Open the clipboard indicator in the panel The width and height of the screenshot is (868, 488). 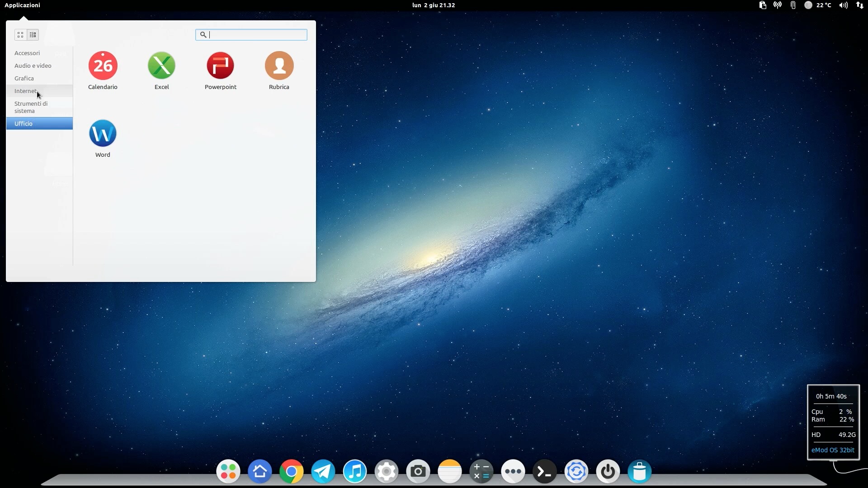[x=763, y=5]
